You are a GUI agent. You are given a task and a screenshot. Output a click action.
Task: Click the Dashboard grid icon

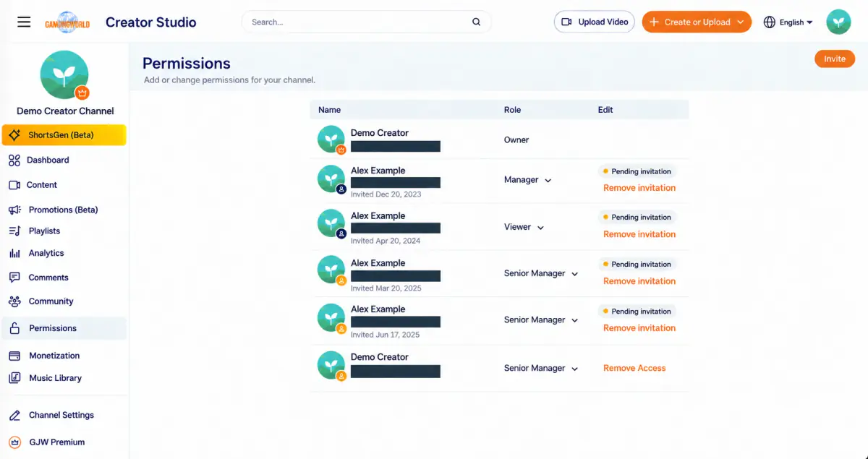pyautogui.click(x=14, y=160)
